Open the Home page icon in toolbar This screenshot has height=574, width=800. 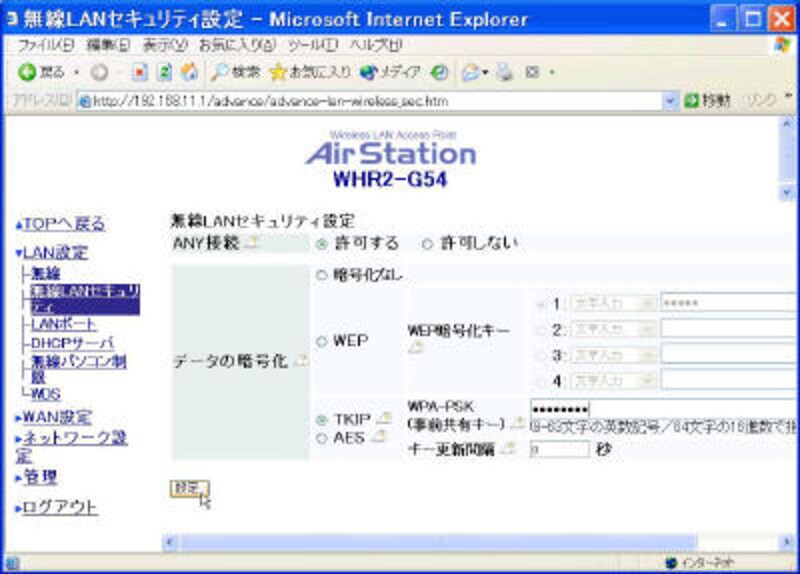click(x=189, y=72)
